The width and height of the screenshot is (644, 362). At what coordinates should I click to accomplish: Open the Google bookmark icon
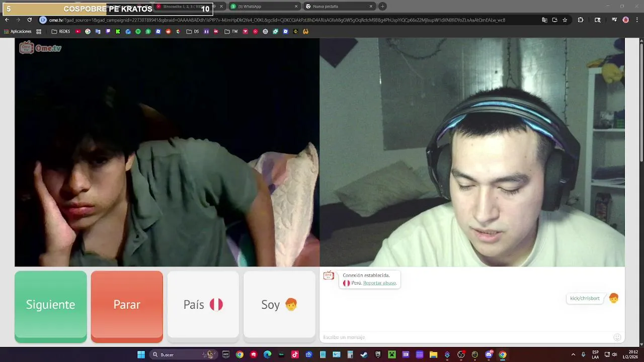(x=88, y=31)
